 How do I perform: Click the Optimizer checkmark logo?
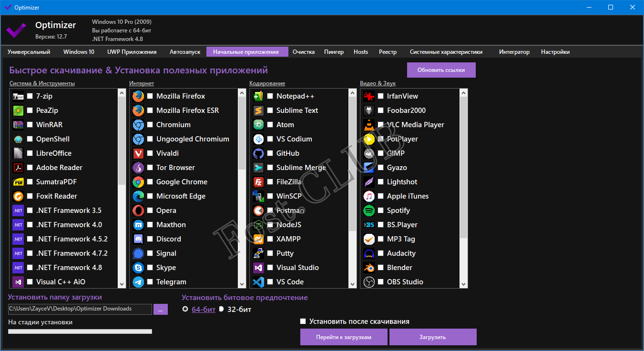coord(16,30)
